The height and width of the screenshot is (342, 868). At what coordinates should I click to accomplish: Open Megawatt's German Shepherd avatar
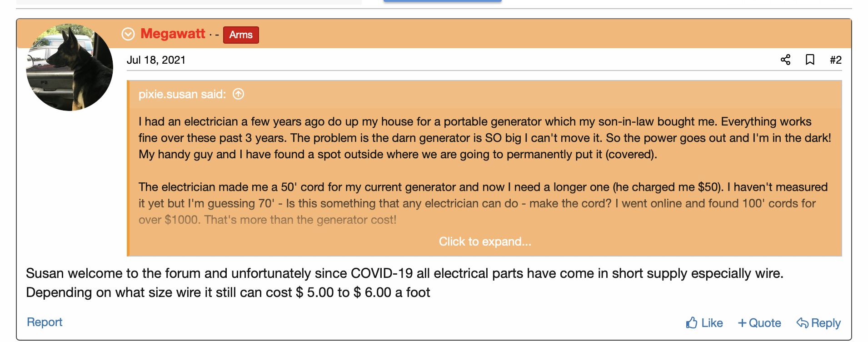pos(70,67)
